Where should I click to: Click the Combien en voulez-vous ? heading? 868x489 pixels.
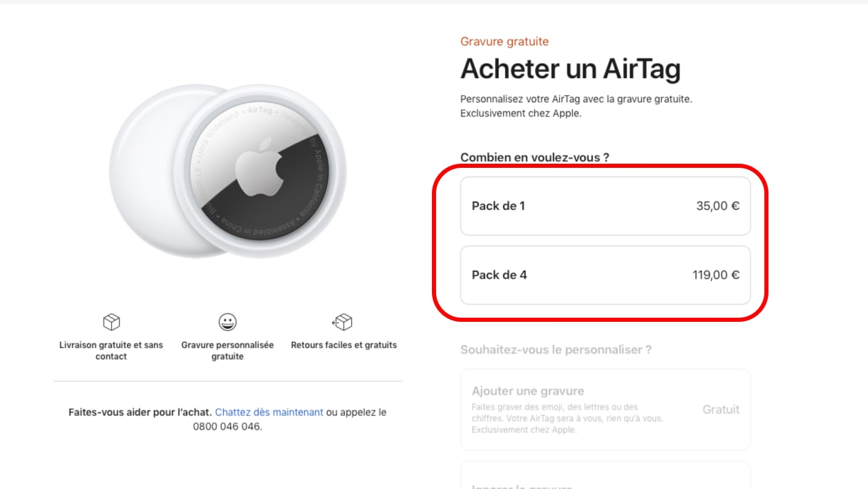[x=535, y=157]
